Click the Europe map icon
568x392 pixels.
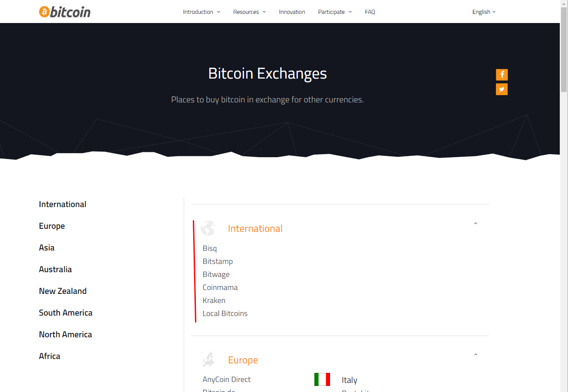(208, 359)
